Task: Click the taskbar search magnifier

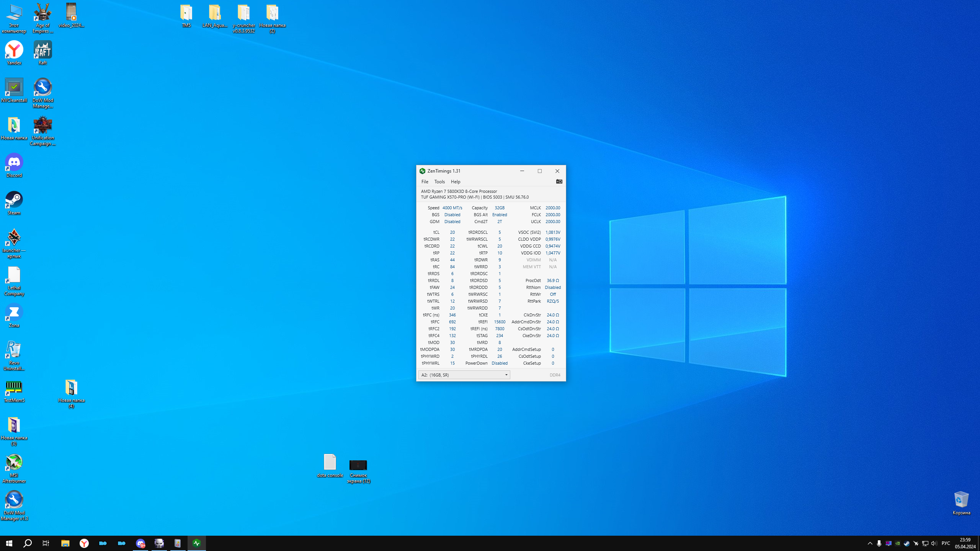Action: click(28, 543)
